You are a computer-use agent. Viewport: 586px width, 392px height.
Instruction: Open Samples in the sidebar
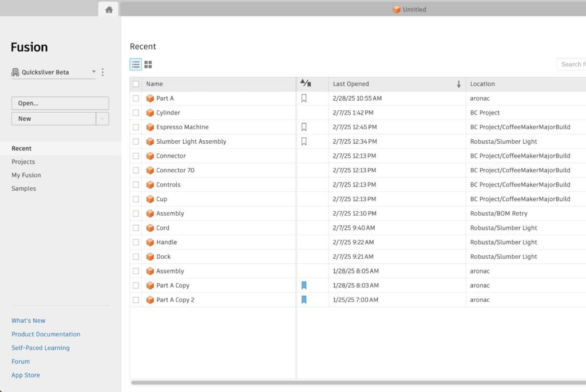23,188
